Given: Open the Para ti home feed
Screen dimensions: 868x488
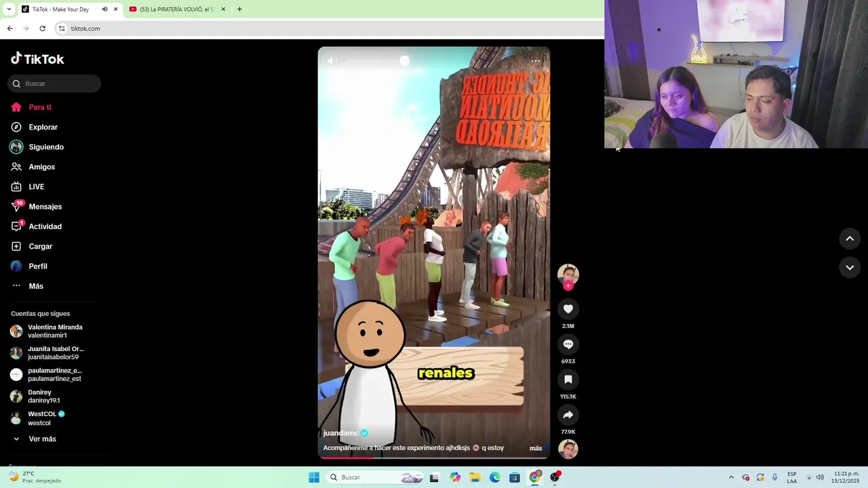Looking at the screenshot, I should (x=31, y=107).
